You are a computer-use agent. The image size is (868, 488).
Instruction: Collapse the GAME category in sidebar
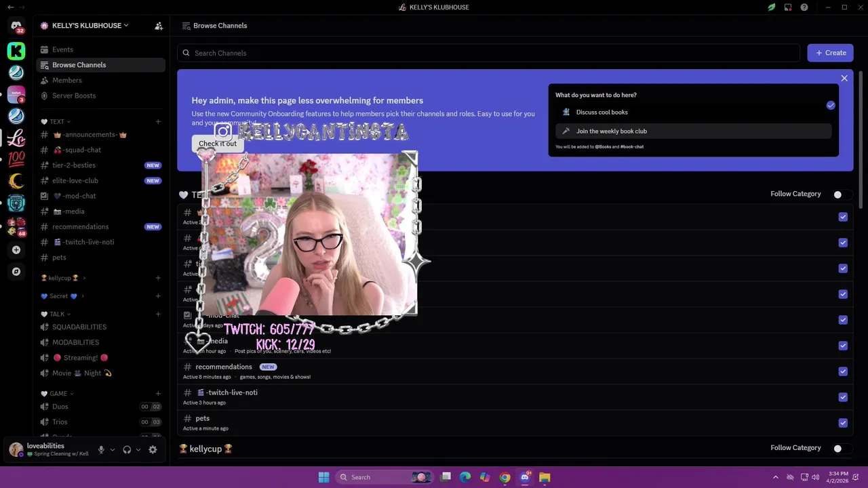tap(57, 394)
